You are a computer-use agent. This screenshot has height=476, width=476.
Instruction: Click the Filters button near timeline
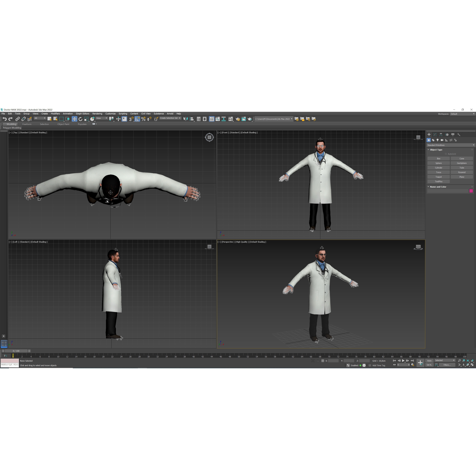point(447,365)
